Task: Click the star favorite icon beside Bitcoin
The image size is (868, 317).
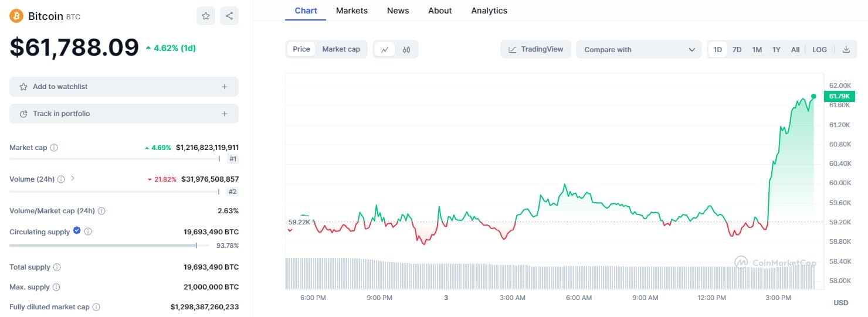Action: pyautogui.click(x=206, y=16)
